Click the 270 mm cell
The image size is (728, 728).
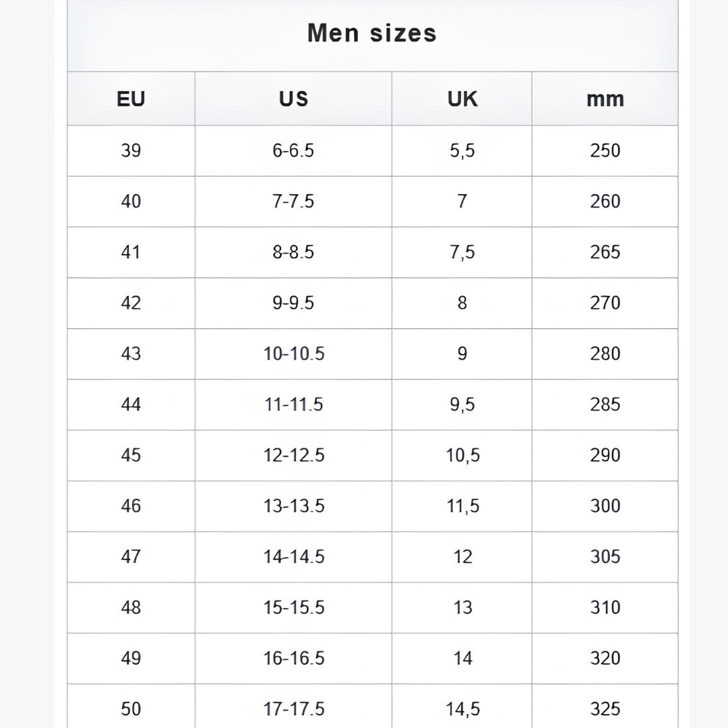(605, 303)
